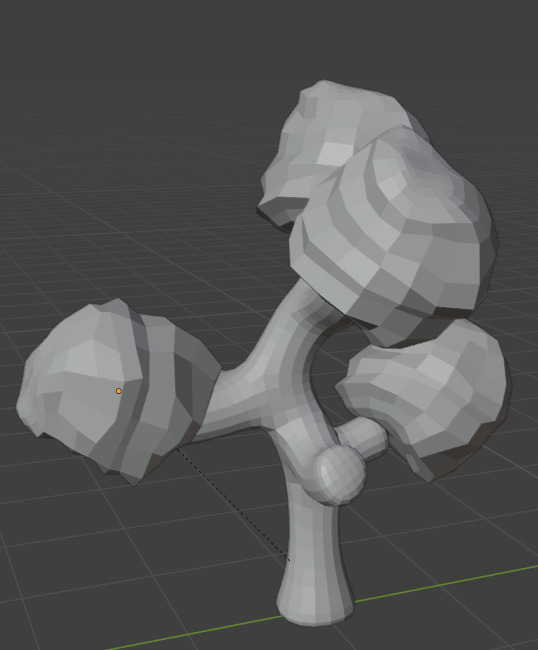Viewport: 538px width, 650px height.
Task: Click the small round bulb on the stem
Action: pyautogui.click(x=341, y=475)
